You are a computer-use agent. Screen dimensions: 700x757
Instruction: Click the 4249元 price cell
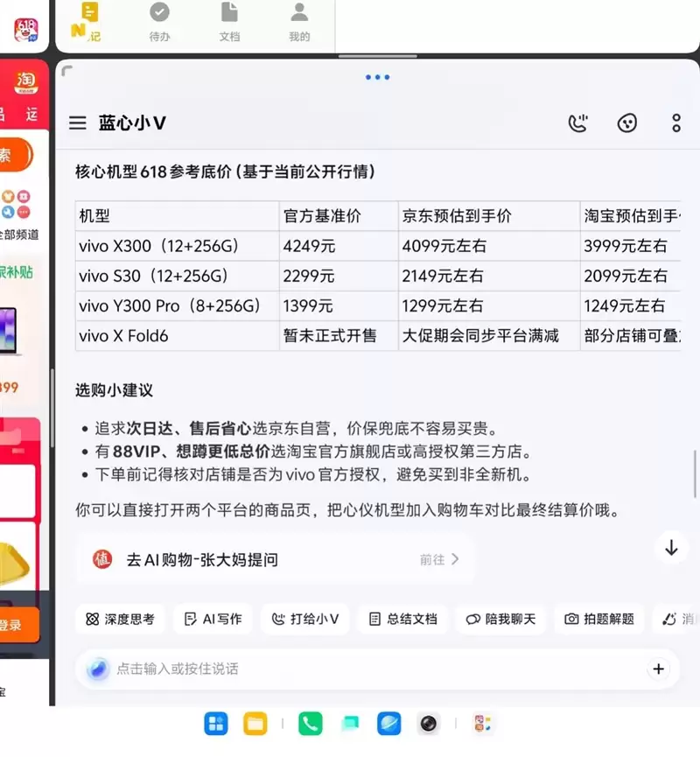(339, 246)
